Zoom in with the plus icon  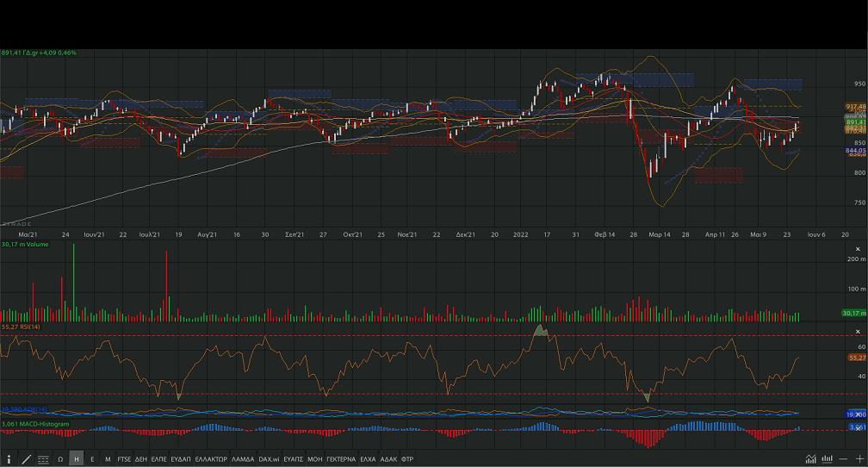pos(859,459)
